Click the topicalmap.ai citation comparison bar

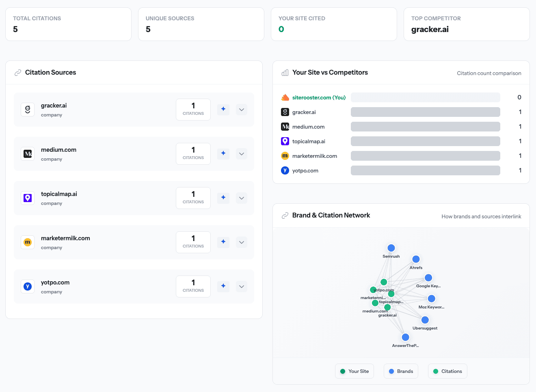(x=426, y=141)
